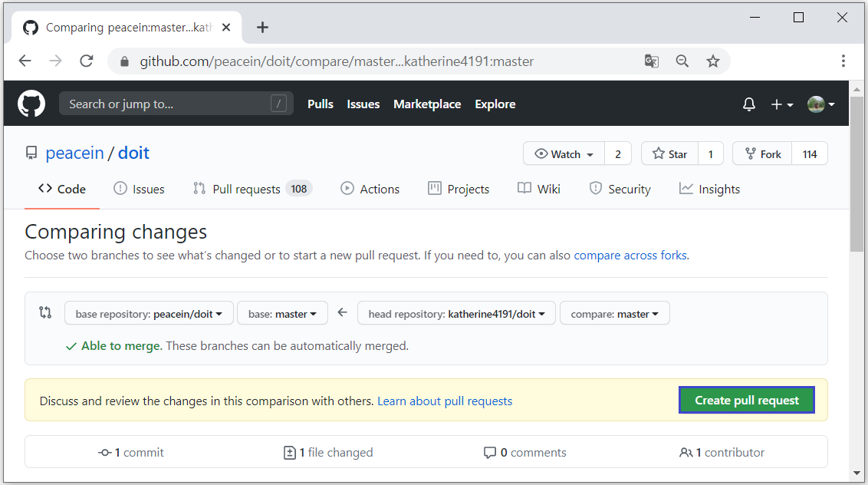This screenshot has height=485, width=868.
Task: Click the site lock icon
Action: tap(124, 61)
